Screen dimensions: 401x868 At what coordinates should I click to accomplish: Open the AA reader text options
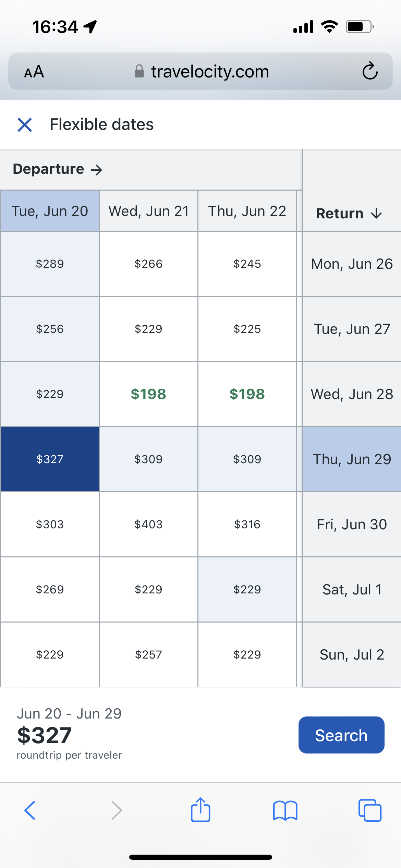(34, 72)
